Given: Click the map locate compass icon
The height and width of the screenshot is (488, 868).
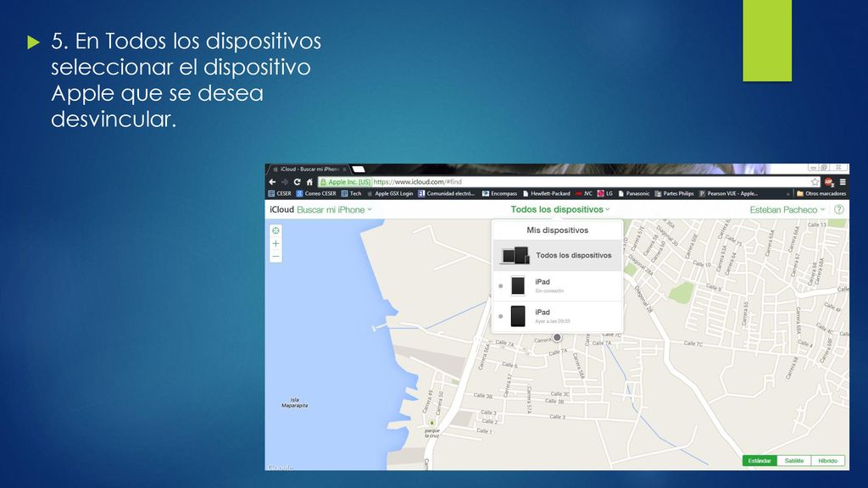Looking at the screenshot, I should [x=275, y=230].
